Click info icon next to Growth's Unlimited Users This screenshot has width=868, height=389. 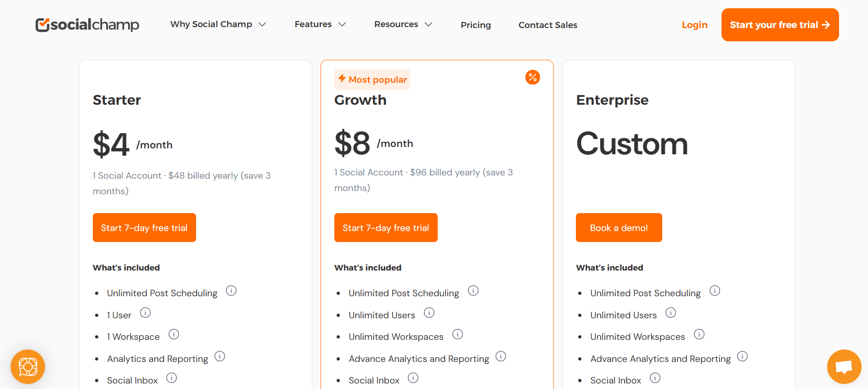[429, 312]
